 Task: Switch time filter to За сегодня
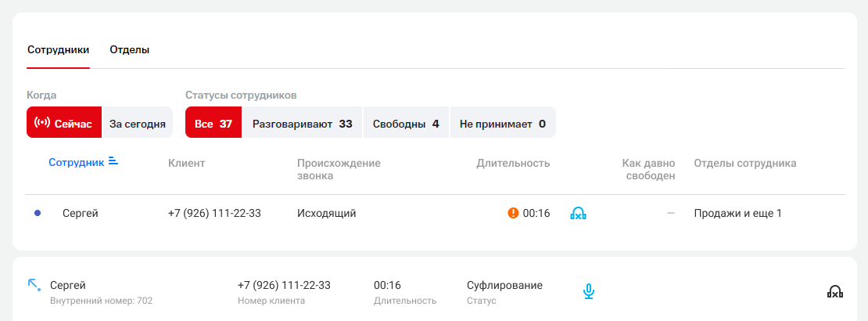[138, 124]
